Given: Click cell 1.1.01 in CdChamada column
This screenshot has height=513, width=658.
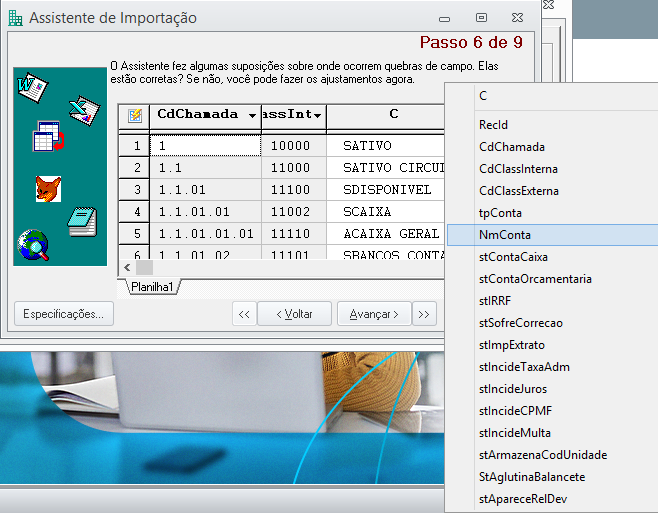Looking at the screenshot, I should (x=206, y=190).
